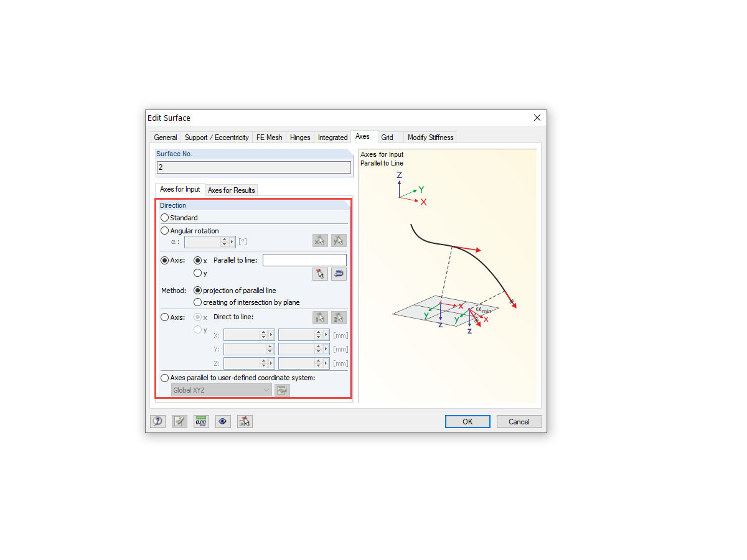The height and width of the screenshot is (560, 747).
Task: Click the edit coordinate system icon
Action: 282,390
